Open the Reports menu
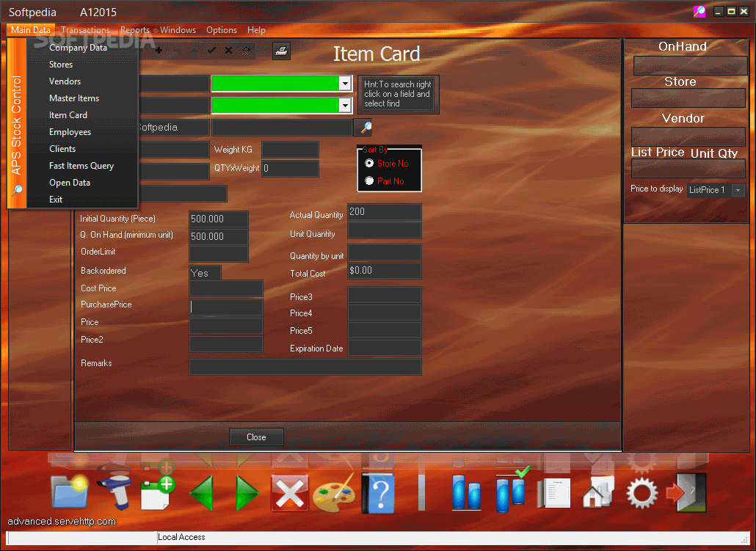 (134, 30)
